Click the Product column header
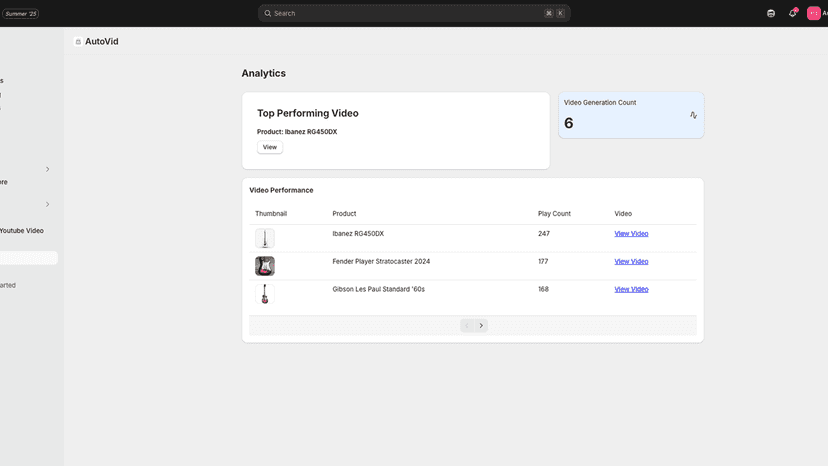Screen dimensions: 828x466 click(x=344, y=213)
